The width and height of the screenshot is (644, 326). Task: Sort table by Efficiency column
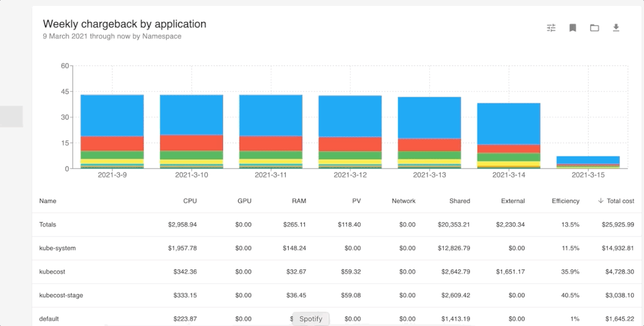tap(565, 201)
